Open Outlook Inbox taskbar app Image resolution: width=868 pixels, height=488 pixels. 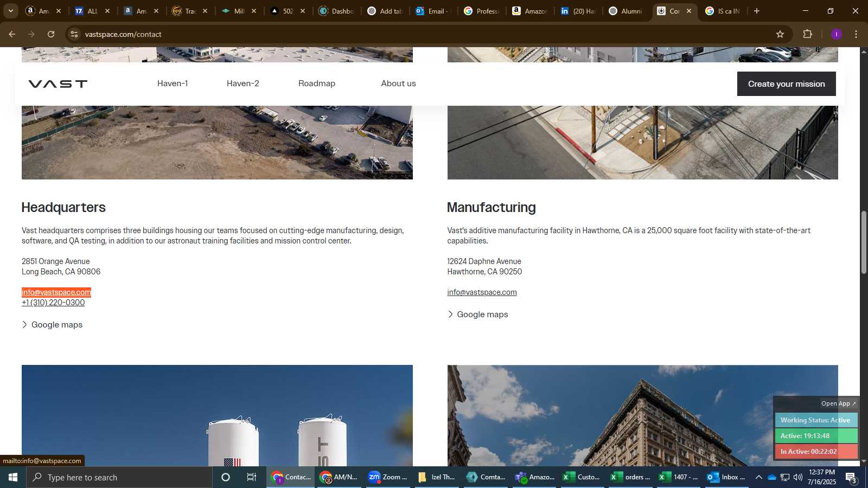point(726,477)
